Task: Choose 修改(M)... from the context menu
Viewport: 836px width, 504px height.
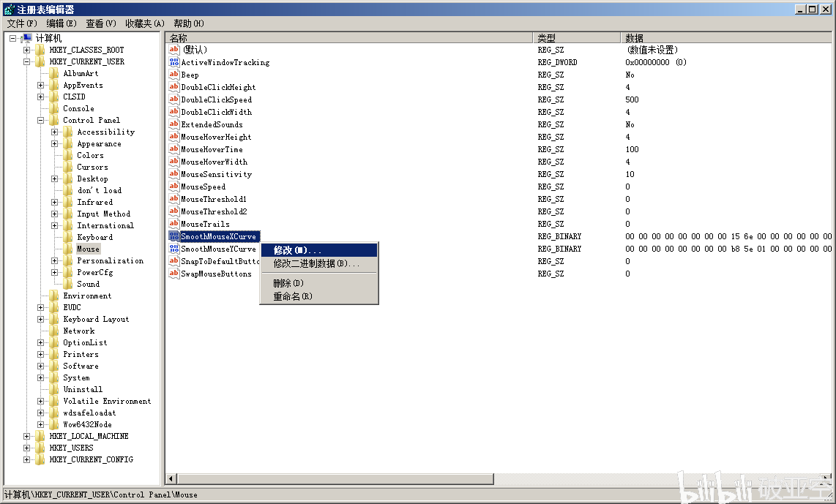Action: (319, 250)
